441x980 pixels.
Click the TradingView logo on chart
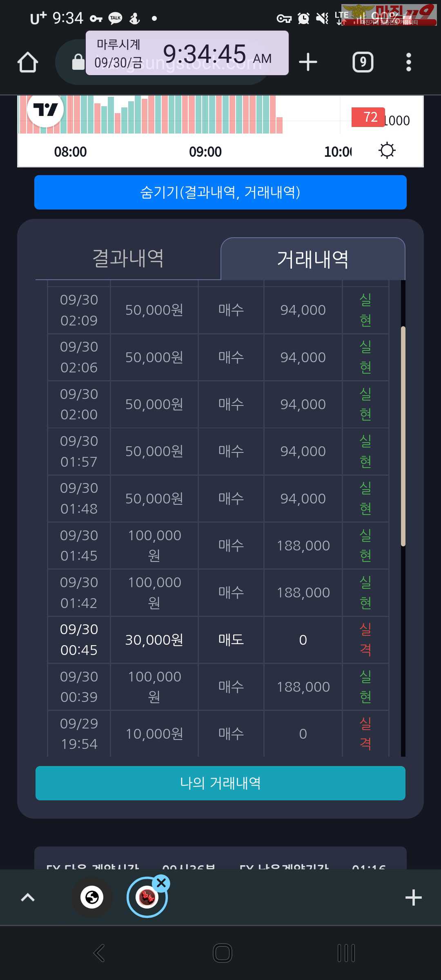pos(45,109)
